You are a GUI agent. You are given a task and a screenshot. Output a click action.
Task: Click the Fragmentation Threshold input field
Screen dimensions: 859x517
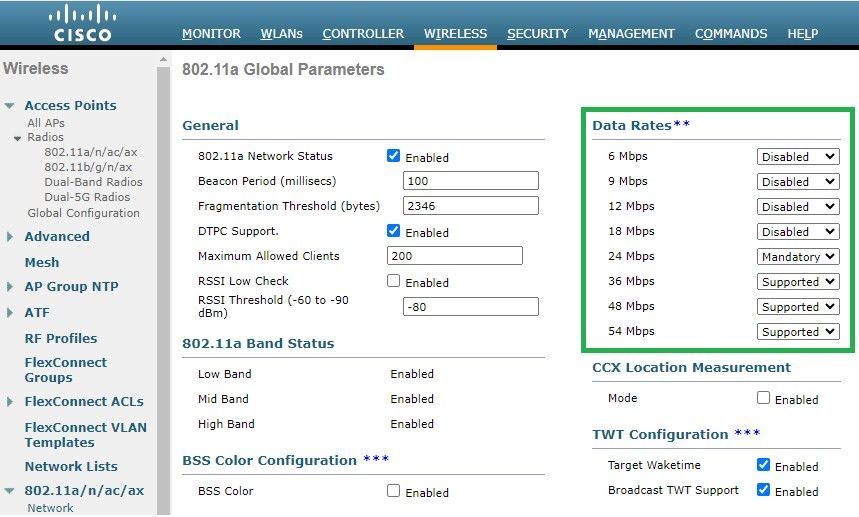pos(471,206)
